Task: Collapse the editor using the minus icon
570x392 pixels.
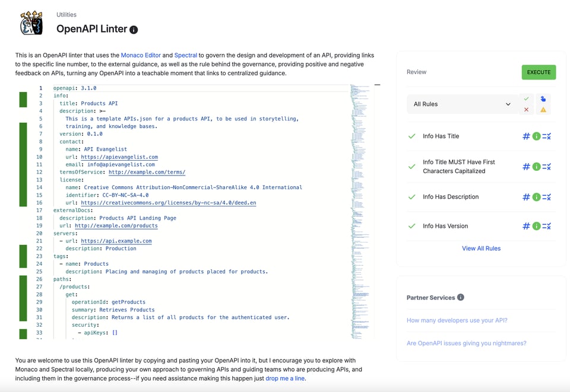Action: [x=378, y=85]
